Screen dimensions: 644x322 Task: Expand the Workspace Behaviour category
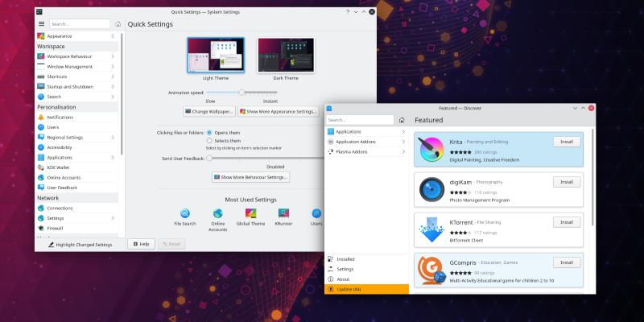pos(76,56)
